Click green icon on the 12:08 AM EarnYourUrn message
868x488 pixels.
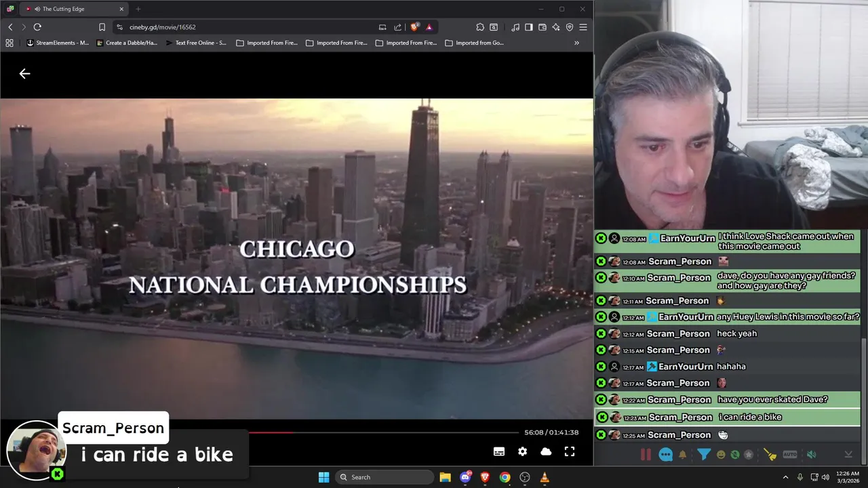click(x=601, y=238)
